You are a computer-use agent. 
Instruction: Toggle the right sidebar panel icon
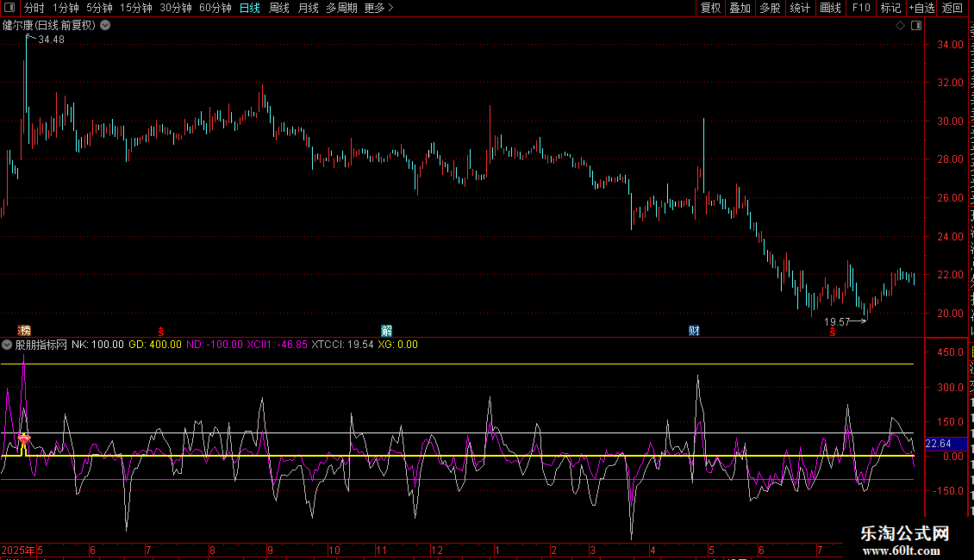[916, 26]
